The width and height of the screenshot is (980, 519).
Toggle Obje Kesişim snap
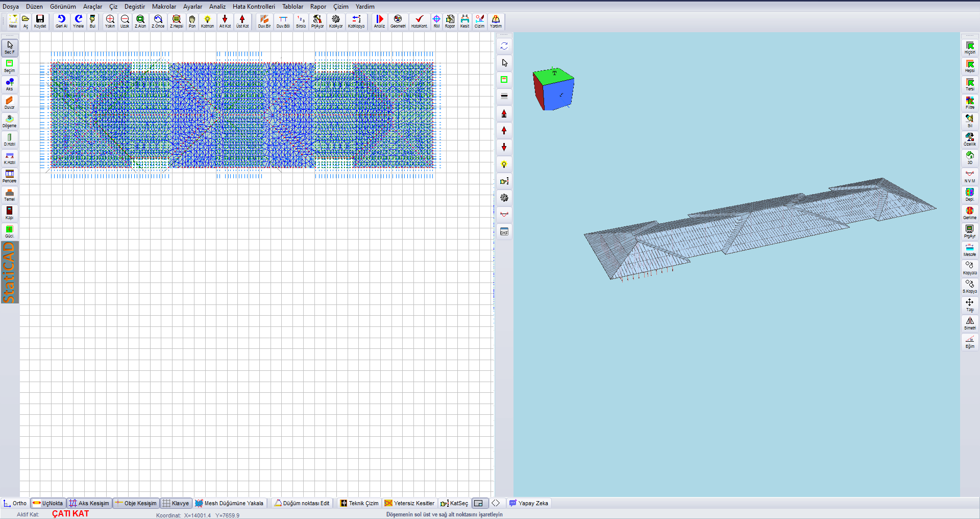tap(136, 503)
